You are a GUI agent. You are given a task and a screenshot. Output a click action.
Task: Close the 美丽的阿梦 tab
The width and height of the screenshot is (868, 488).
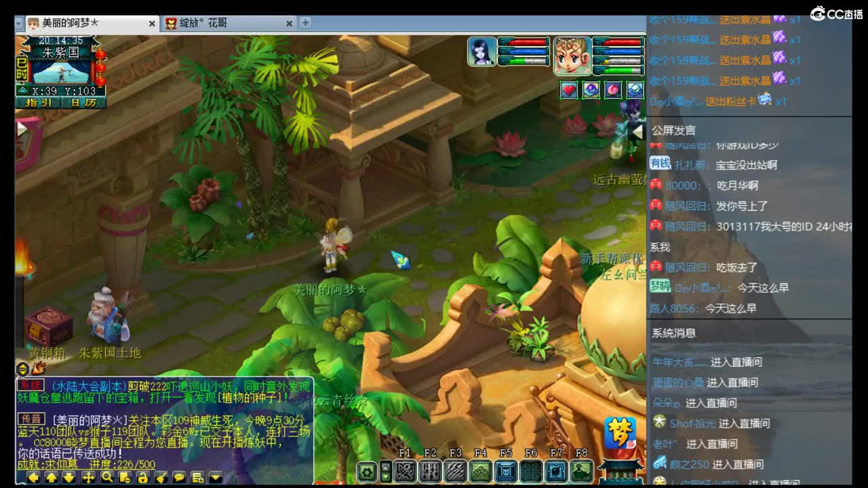152,23
